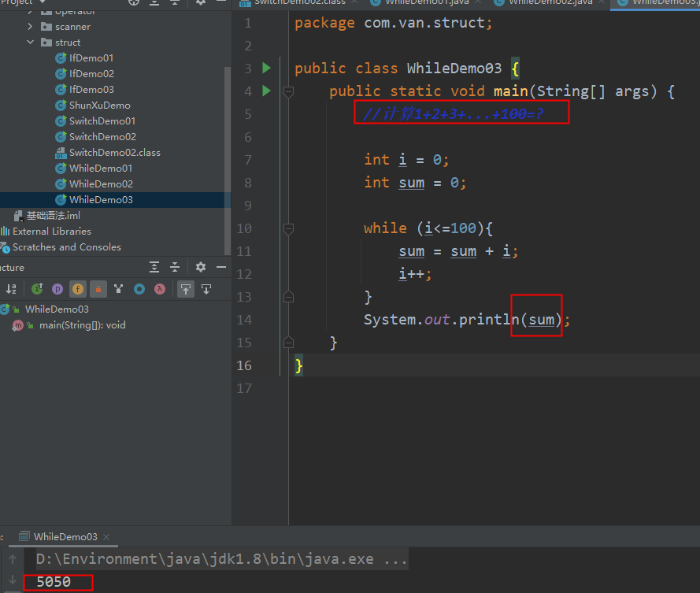The height and width of the screenshot is (593, 700).
Task: Switch to WhileDemo01.java editor tab
Action: tap(428, 2)
